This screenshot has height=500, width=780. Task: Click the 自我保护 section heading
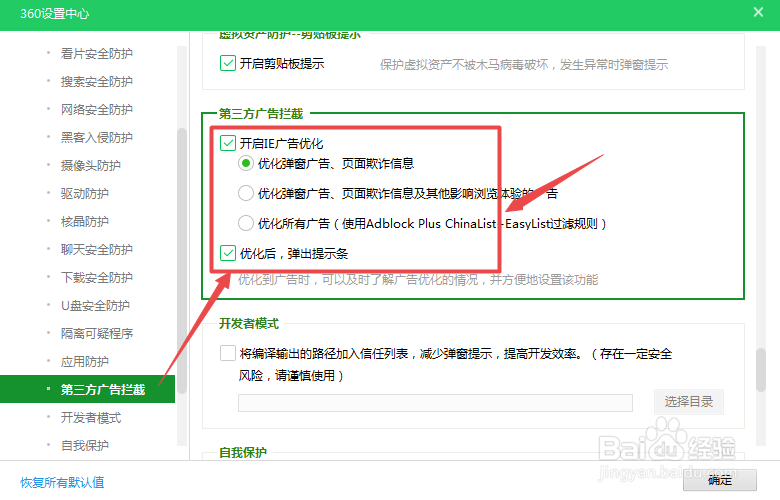click(x=243, y=452)
